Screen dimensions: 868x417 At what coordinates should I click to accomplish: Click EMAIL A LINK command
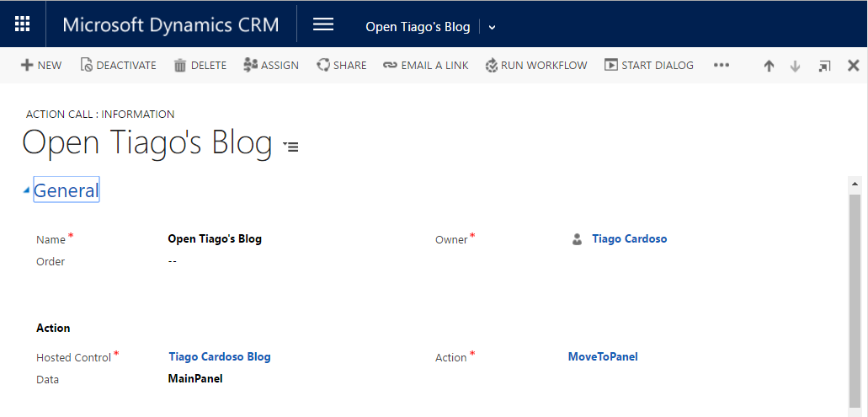[424, 65]
